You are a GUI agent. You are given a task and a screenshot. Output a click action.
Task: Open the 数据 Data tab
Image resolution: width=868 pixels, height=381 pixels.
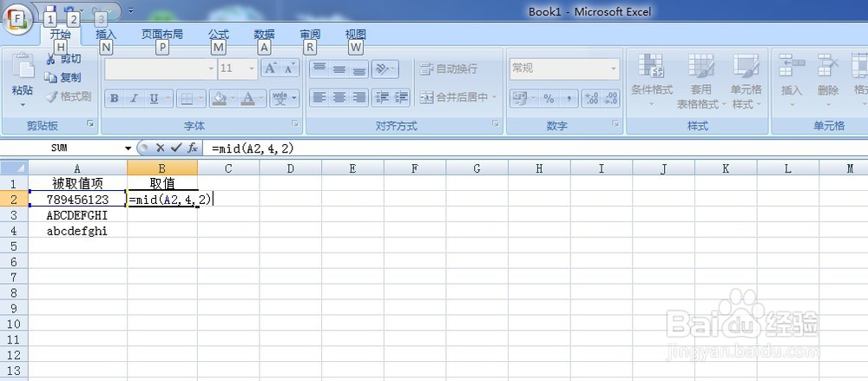point(264,35)
